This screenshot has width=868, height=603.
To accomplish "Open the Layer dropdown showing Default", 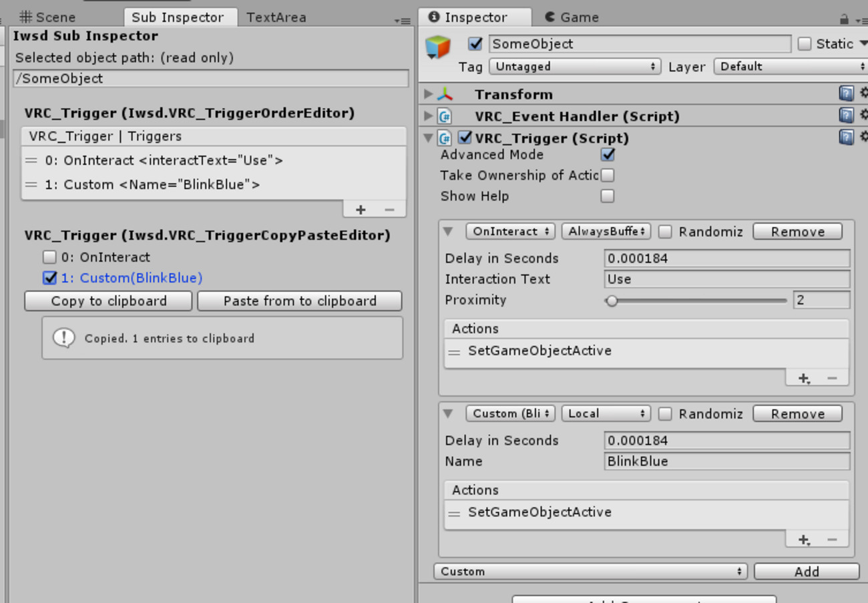I will [x=791, y=67].
